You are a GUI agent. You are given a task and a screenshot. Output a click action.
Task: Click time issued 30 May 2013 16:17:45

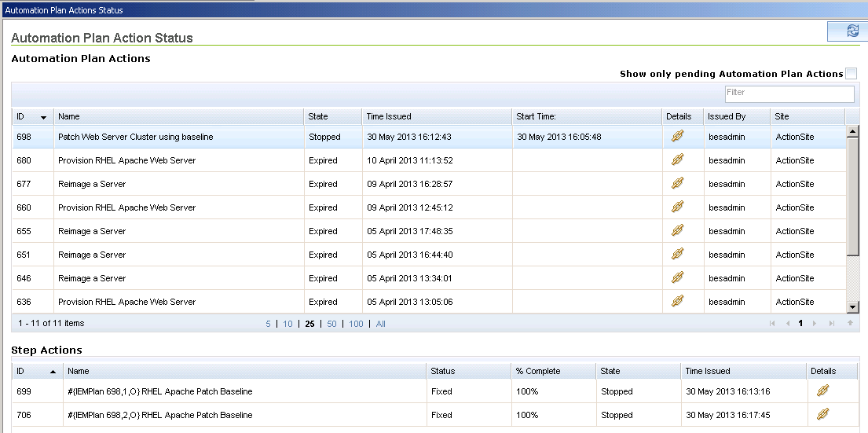tap(728, 415)
